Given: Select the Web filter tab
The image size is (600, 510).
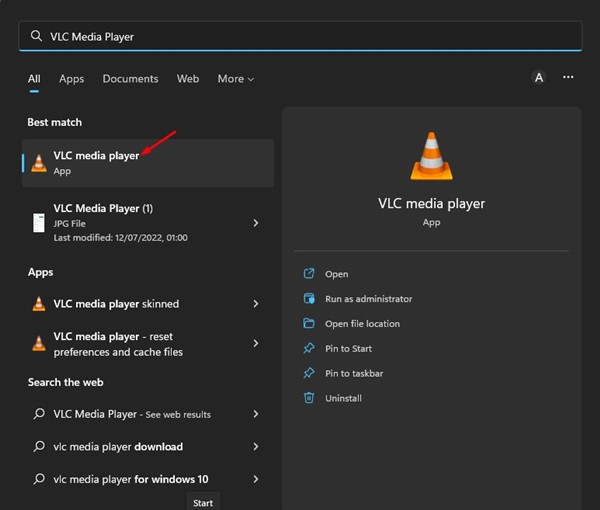Looking at the screenshot, I should tap(188, 79).
